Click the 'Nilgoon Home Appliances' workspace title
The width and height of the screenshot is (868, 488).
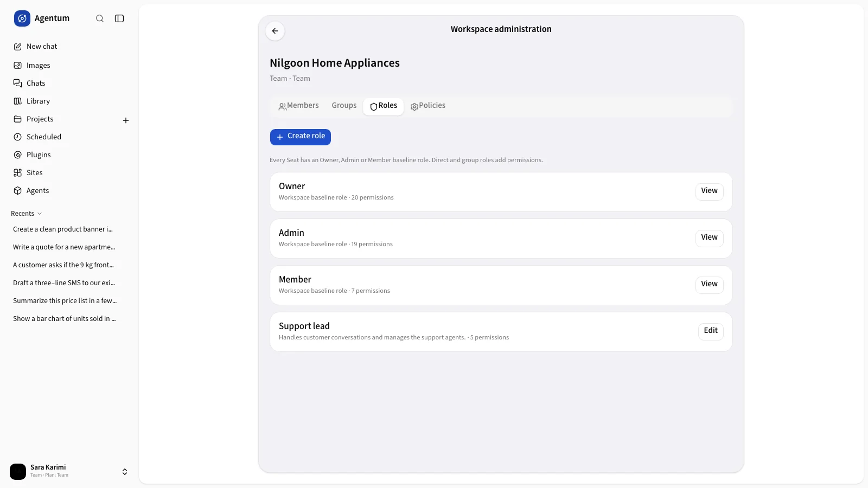pos(335,63)
